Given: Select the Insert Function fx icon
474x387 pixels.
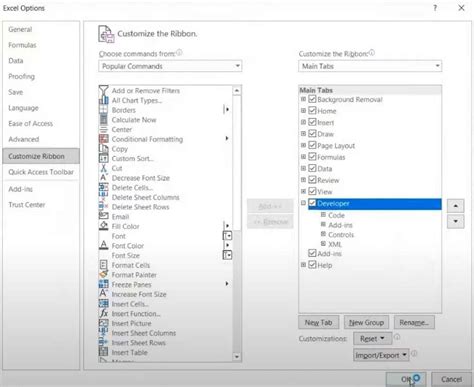Looking at the screenshot, I should (104, 313).
